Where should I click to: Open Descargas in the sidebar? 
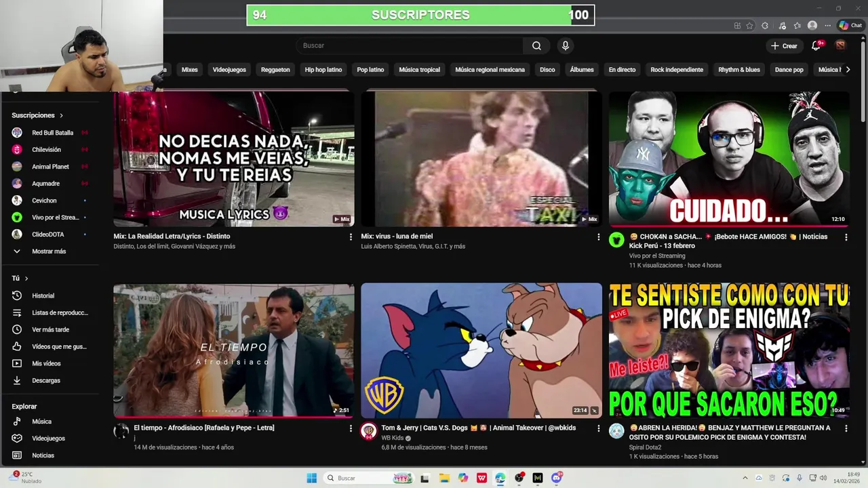coord(50,380)
